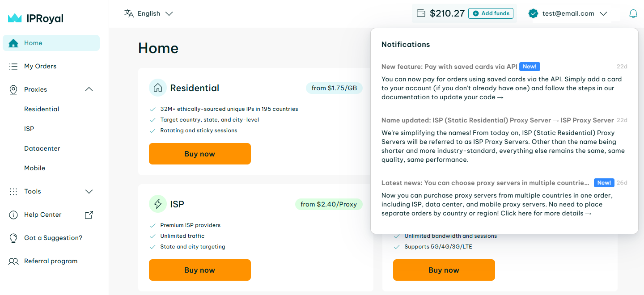Click Buy now on Residential card

pos(200,154)
